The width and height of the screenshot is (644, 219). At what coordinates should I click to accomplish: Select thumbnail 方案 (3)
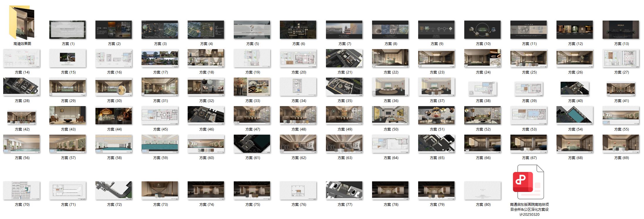[x=160, y=30]
